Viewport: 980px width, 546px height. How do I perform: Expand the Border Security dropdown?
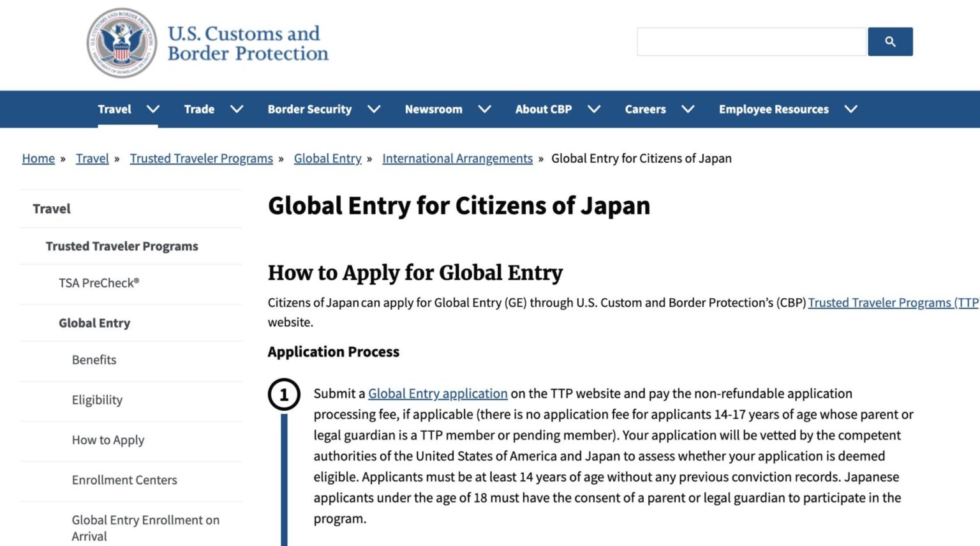[374, 109]
